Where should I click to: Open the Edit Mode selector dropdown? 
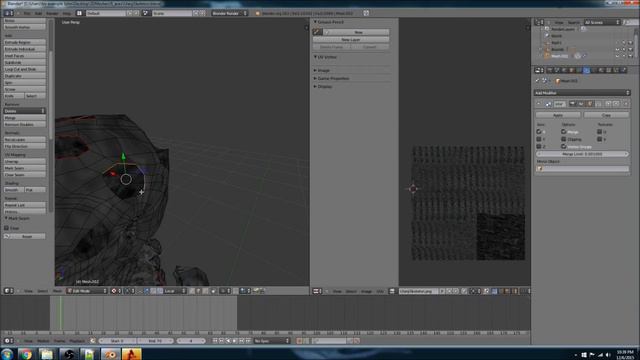tap(87, 291)
